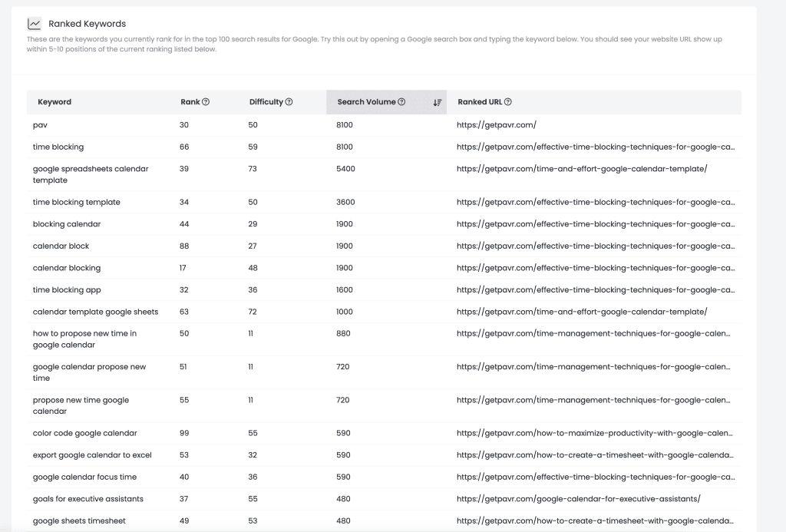
Task: Click the Search Volume column header
Action: click(366, 102)
